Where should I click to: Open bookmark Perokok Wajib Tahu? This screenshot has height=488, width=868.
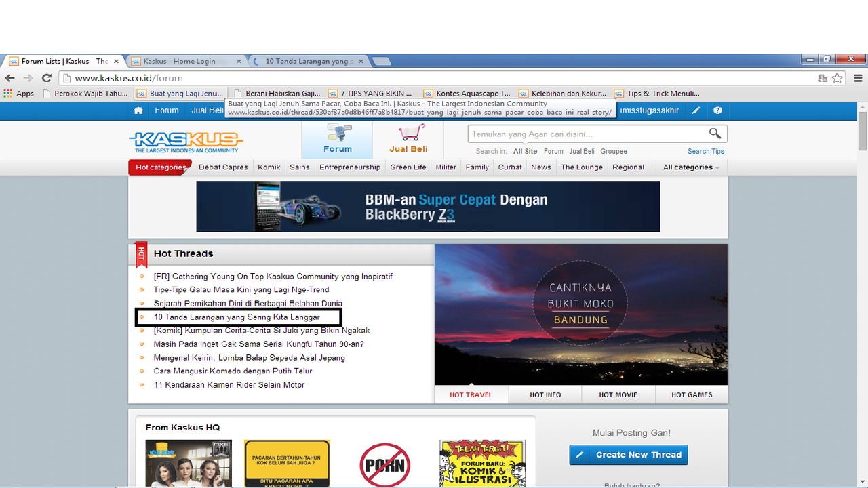[85, 94]
